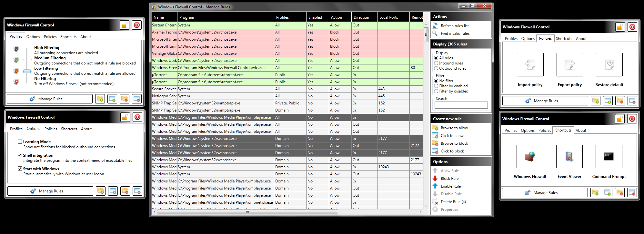Click the Export policy icon
Image resolution: width=644 pixels, height=234 pixels.
[569, 65]
